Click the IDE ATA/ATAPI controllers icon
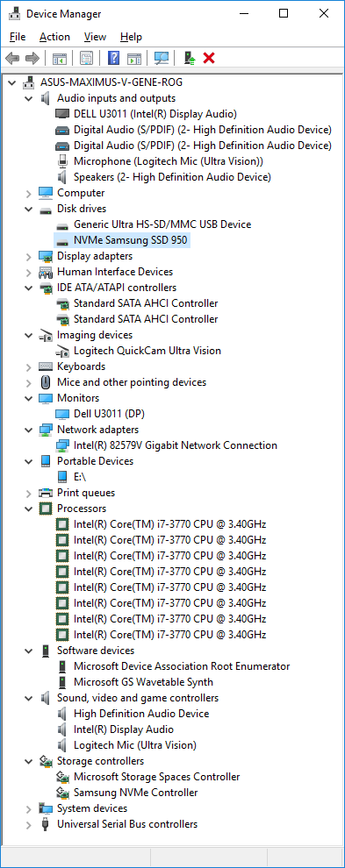Viewport: 345px width, 868px height. click(46, 288)
